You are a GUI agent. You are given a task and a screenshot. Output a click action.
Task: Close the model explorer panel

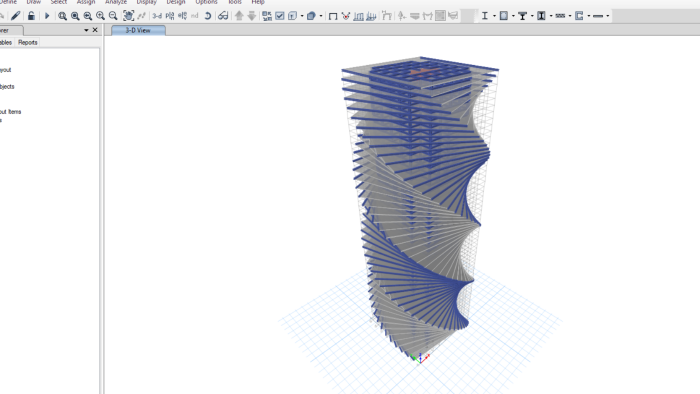click(x=95, y=30)
